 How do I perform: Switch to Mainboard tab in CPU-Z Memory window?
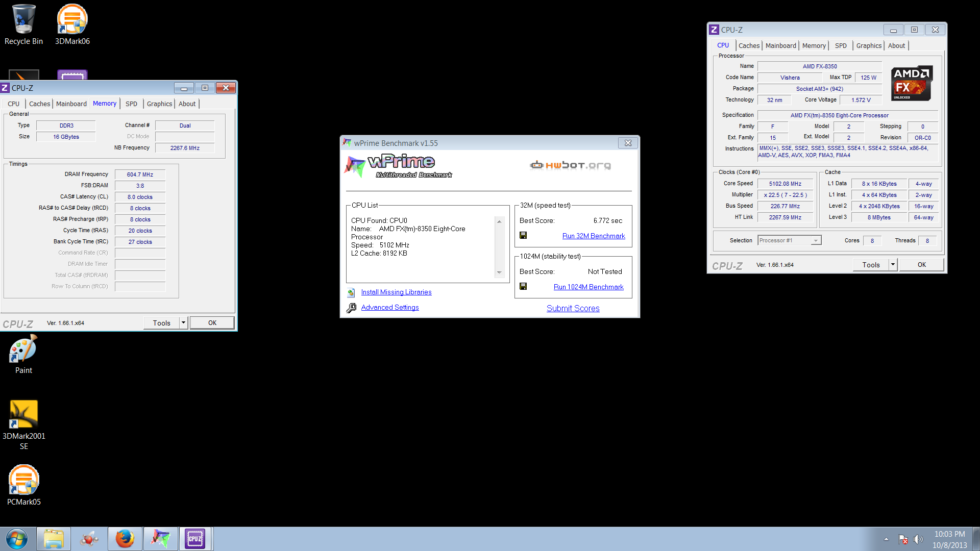click(71, 104)
